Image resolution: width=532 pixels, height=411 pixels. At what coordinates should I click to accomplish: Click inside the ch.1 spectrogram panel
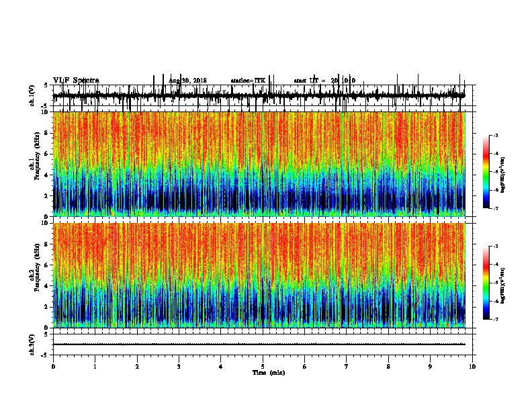[x=259, y=164]
